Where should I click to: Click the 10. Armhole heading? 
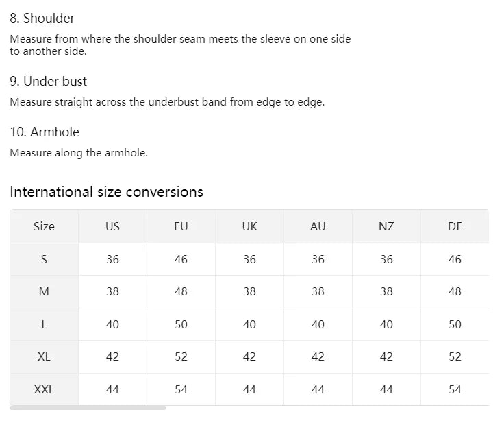(45, 132)
